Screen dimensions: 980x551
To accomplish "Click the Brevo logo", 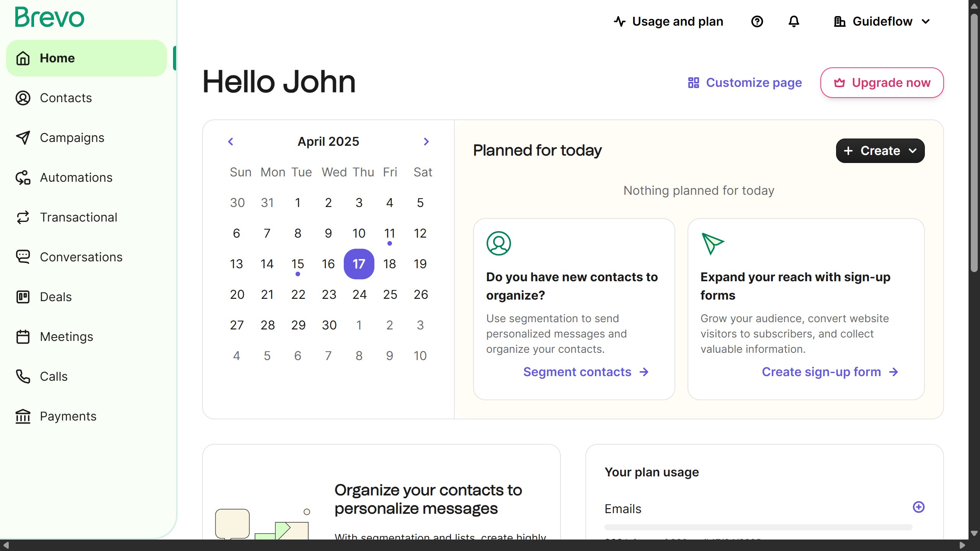I will tap(50, 18).
